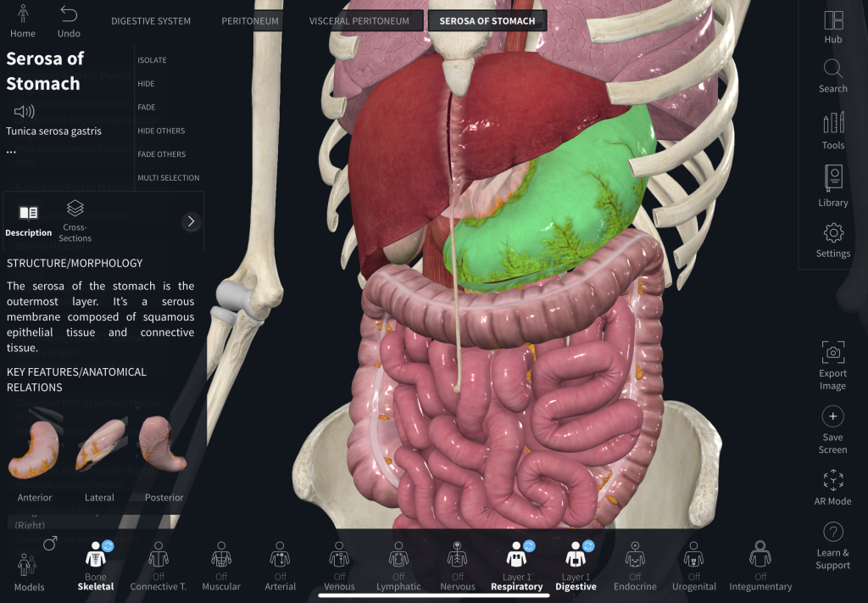This screenshot has height=603, width=868.
Task: Choose Hide for the selected structure
Action: (x=146, y=84)
